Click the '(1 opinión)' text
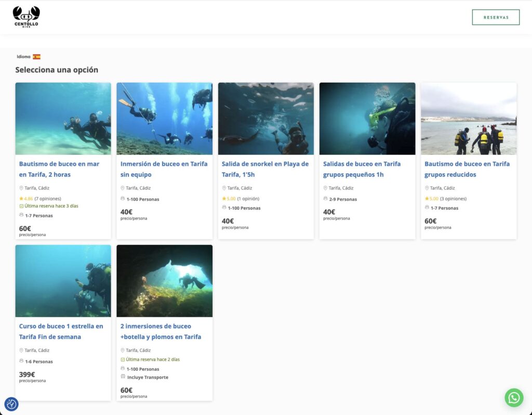532x415 pixels. (x=248, y=199)
